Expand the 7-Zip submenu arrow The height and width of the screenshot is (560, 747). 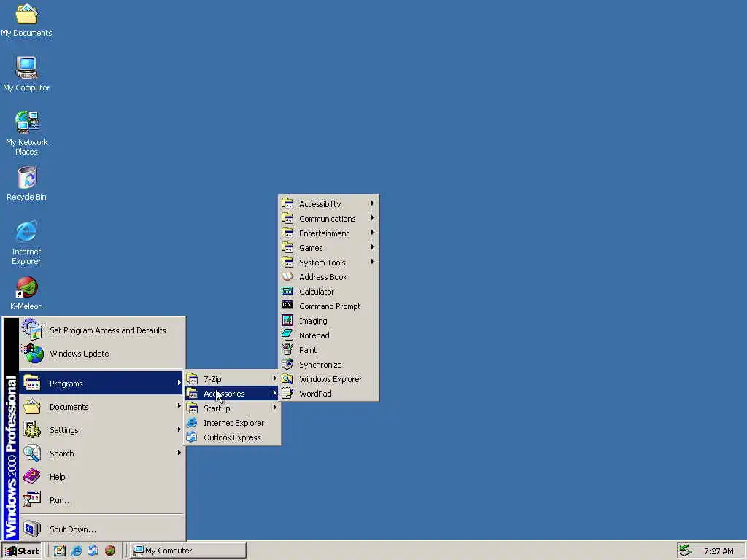point(275,378)
